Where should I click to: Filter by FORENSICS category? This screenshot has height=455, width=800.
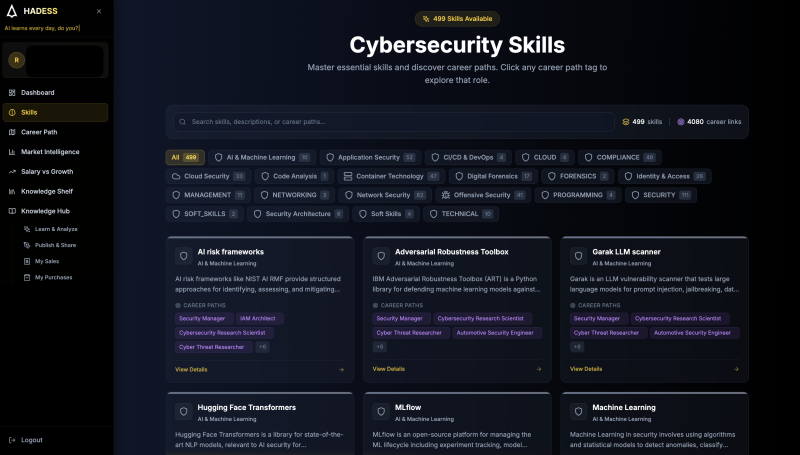pos(578,176)
